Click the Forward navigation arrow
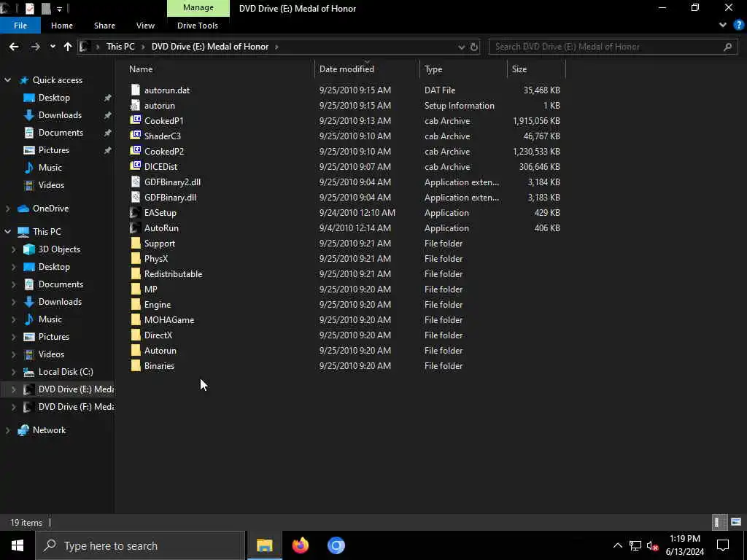Screen dimensions: 747x560 pos(35,47)
